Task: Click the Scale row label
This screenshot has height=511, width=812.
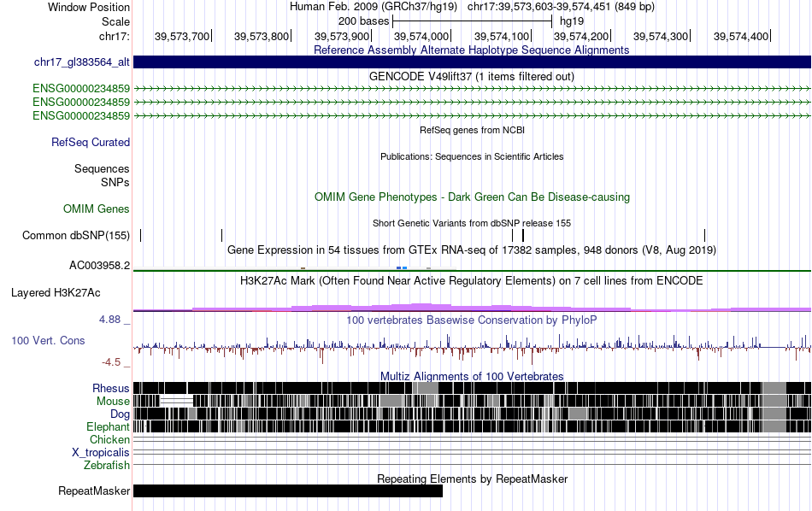Action: point(115,21)
